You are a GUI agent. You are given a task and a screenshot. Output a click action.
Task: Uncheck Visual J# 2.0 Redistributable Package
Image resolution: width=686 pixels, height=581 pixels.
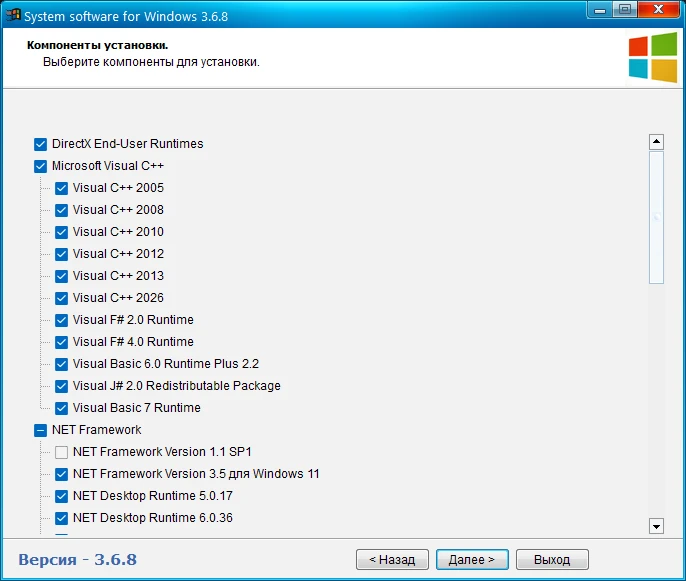(62, 386)
